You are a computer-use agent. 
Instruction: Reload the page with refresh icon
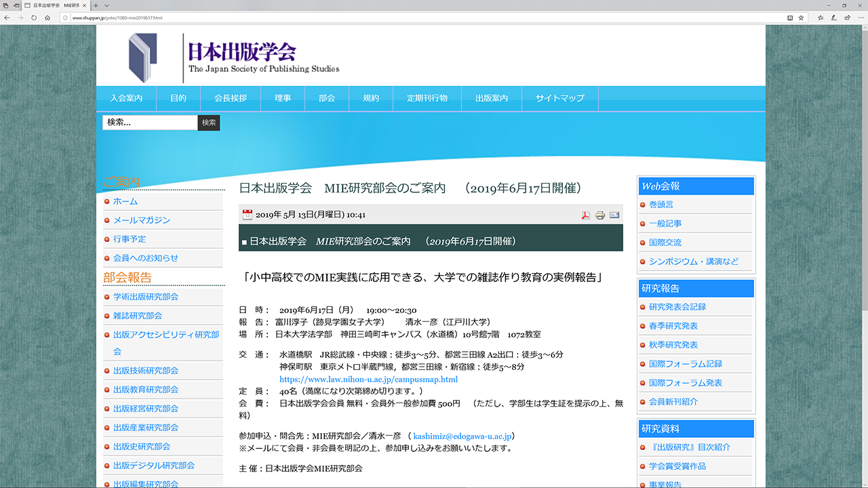pyautogui.click(x=34, y=17)
